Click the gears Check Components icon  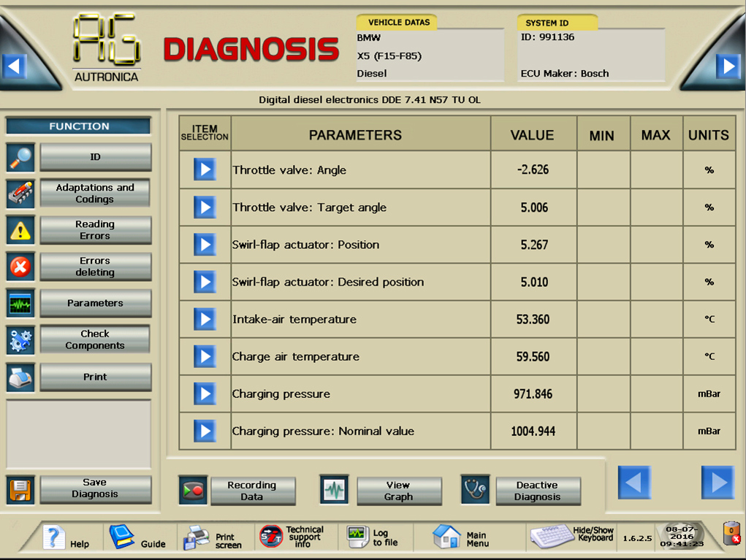click(21, 340)
